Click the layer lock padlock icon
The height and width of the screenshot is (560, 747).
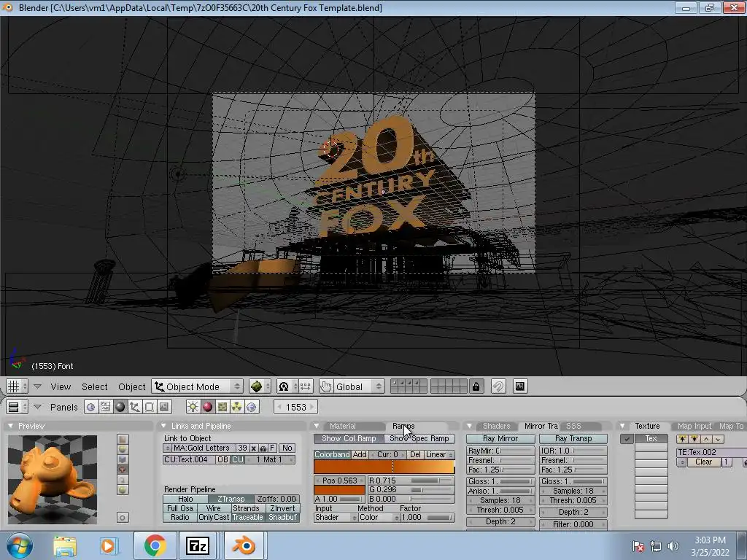(x=476, y=386)
